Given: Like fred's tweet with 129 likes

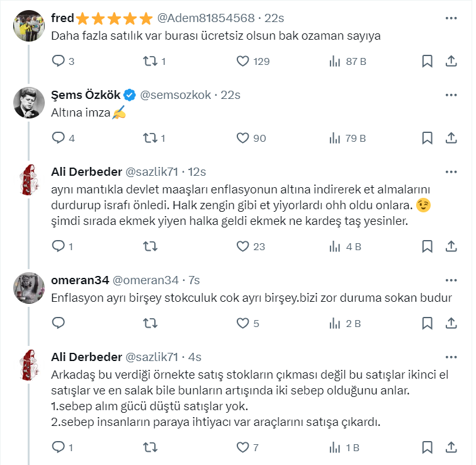Looking at the screenshot, I should 243,61.
